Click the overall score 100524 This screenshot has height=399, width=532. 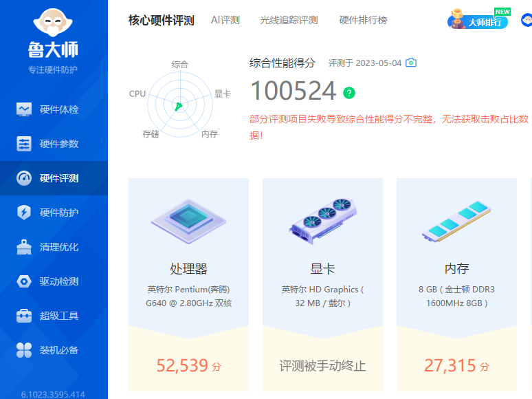293,91
